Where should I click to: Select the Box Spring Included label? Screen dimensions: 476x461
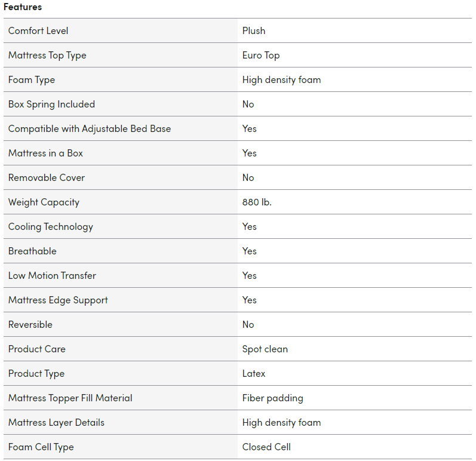[x=51, y=104]
